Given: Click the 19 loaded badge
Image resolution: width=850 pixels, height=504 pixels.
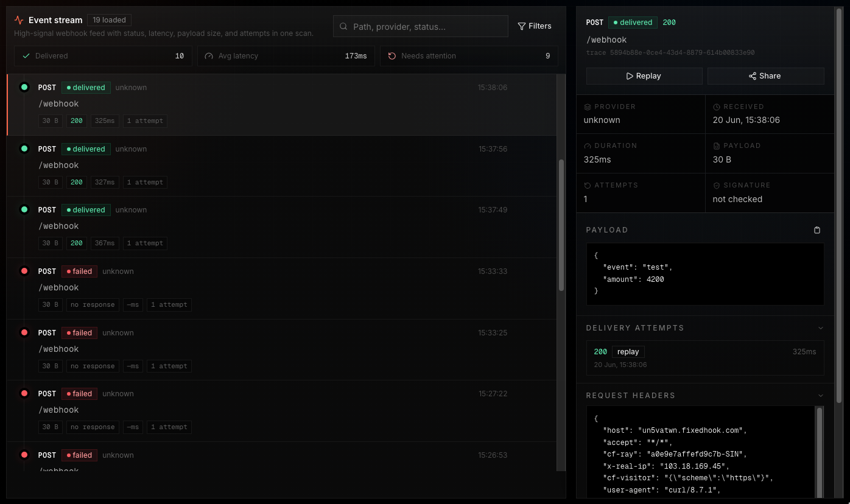Looking at the screenshot, I should (x=109, y=20).
